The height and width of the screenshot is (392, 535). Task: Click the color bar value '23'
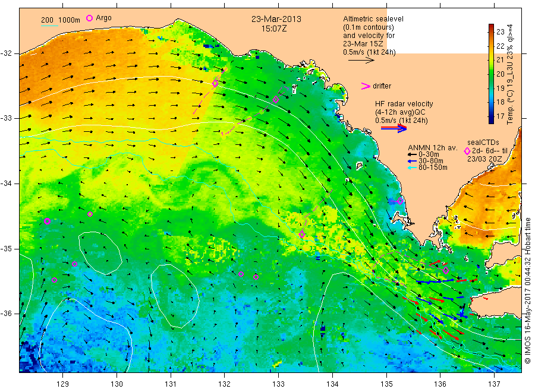[500, 32]
